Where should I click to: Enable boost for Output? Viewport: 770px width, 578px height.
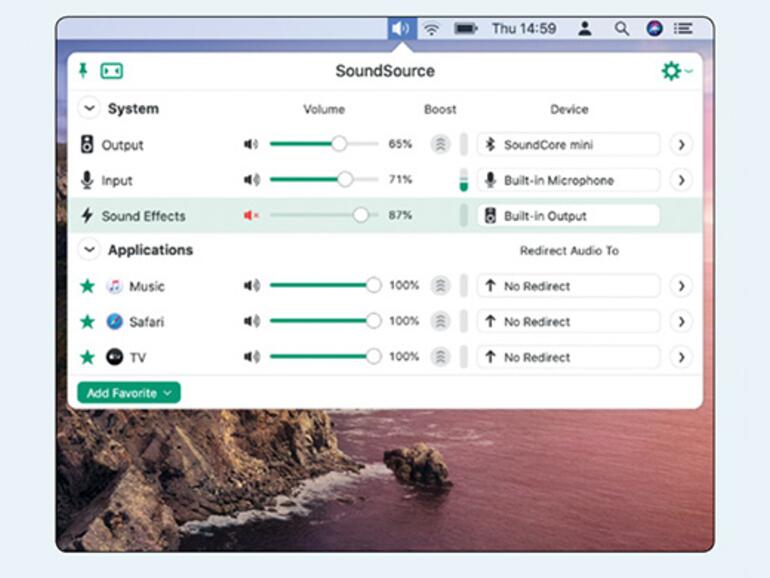pos(440,144)
